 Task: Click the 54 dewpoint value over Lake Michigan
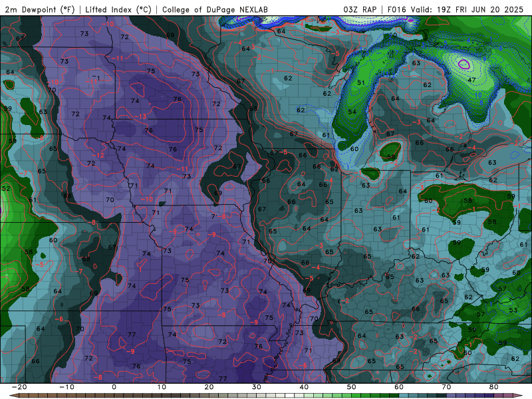pos(352,112)
